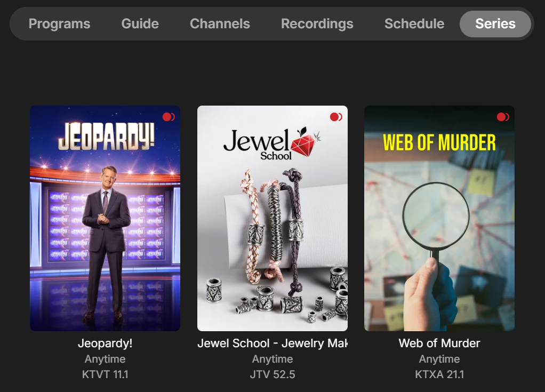545x392 pixels.
Task: Click Anytime under Jeopardy!
Action: 105,359
